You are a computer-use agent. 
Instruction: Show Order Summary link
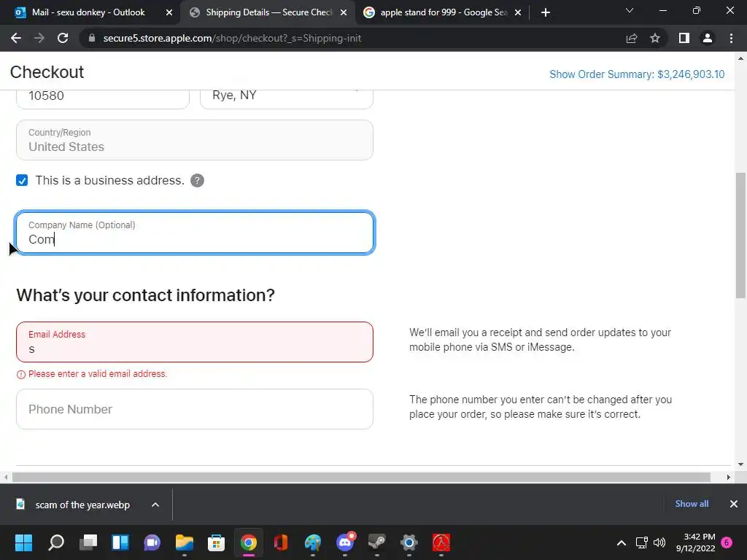coord(637,74)
